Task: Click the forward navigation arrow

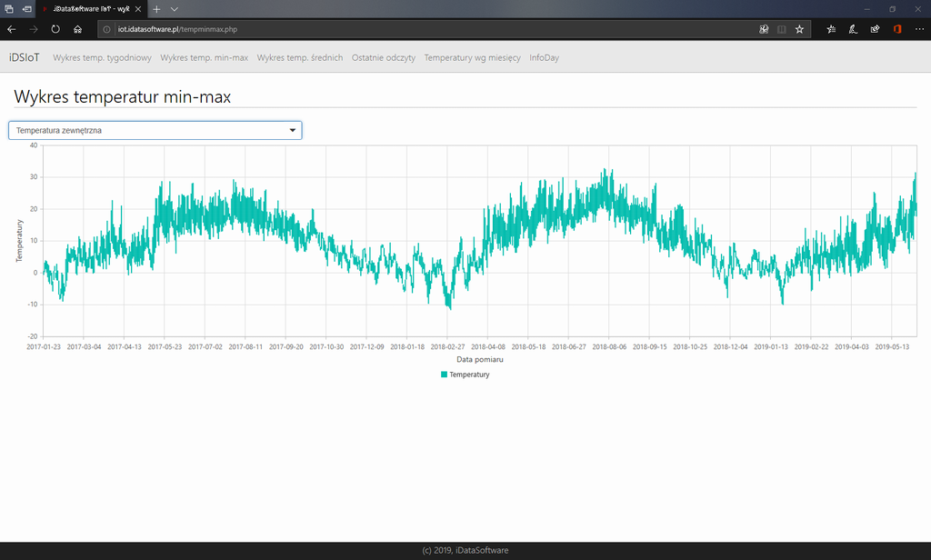Action: point(34,29)
